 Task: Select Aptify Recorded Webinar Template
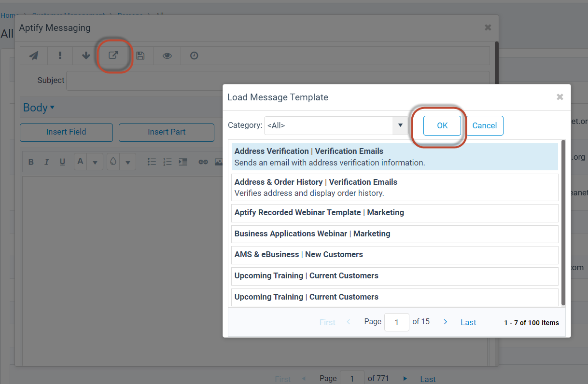pos(395,213)
